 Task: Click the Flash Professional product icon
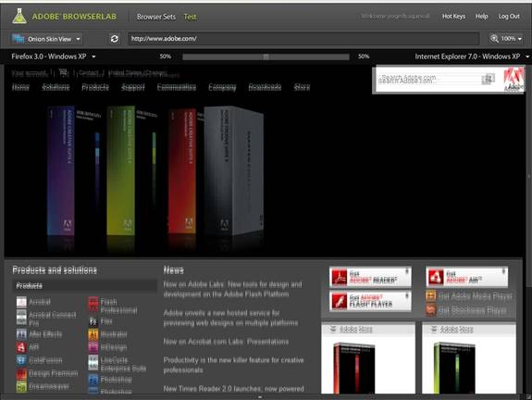click(x=93, y=305)
